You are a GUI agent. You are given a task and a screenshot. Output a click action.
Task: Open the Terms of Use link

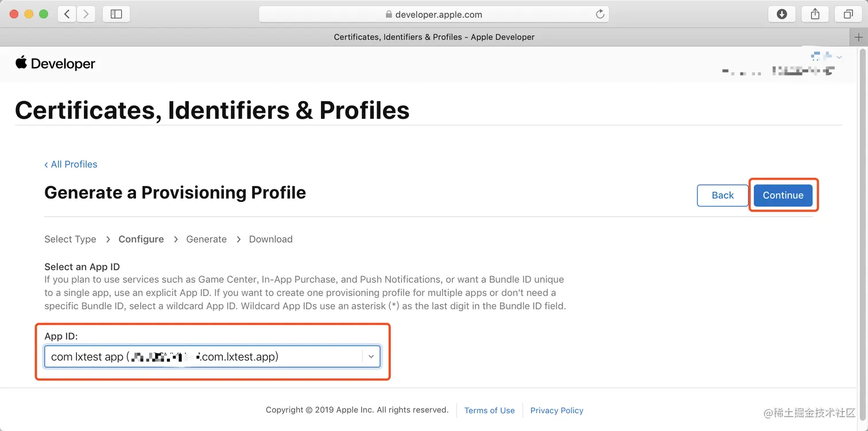click(x=489, y=410)
